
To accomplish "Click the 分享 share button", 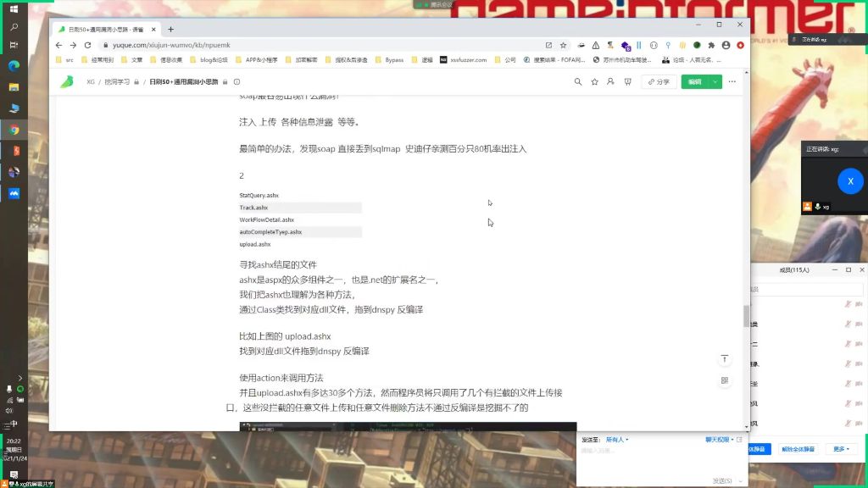I will point(659,82).
